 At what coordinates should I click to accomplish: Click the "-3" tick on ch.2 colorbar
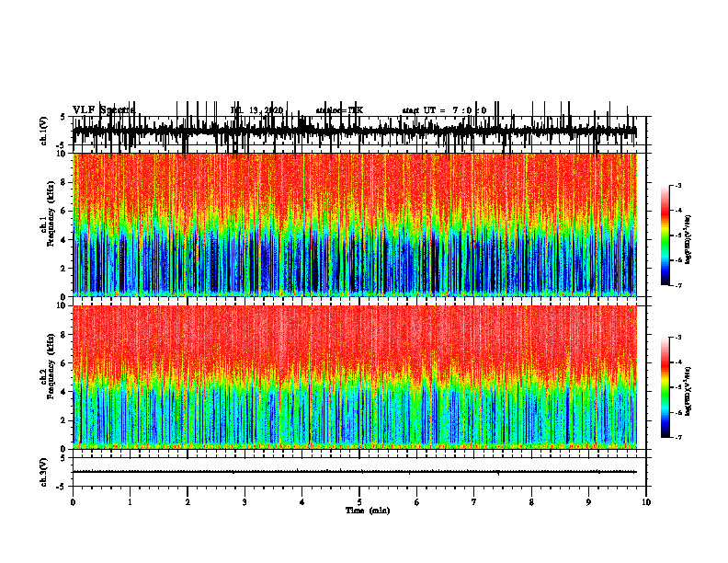tap(677, 338)
